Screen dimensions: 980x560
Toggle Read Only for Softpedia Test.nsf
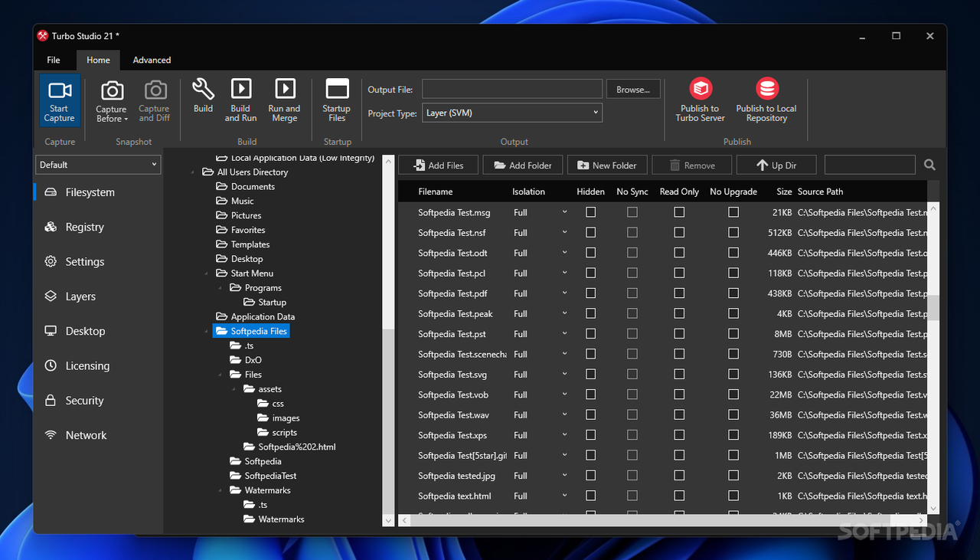pyautogui.click(x=679, y=232)
